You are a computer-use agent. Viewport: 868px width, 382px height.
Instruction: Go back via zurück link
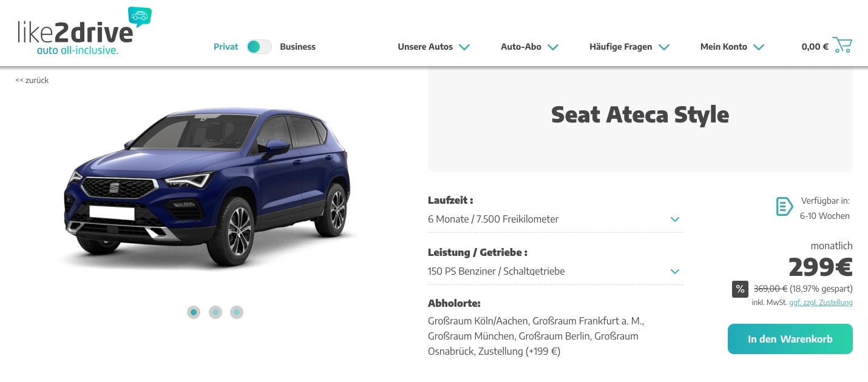32,80
